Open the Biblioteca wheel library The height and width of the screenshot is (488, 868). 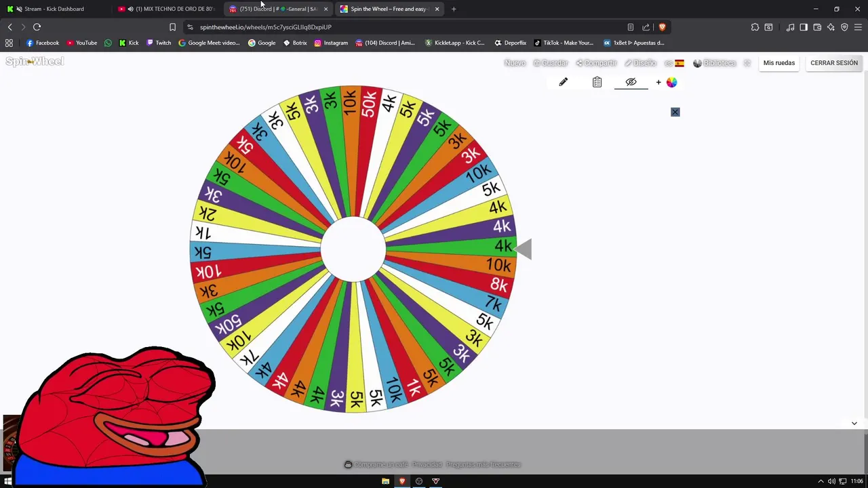tap(714, 63)
